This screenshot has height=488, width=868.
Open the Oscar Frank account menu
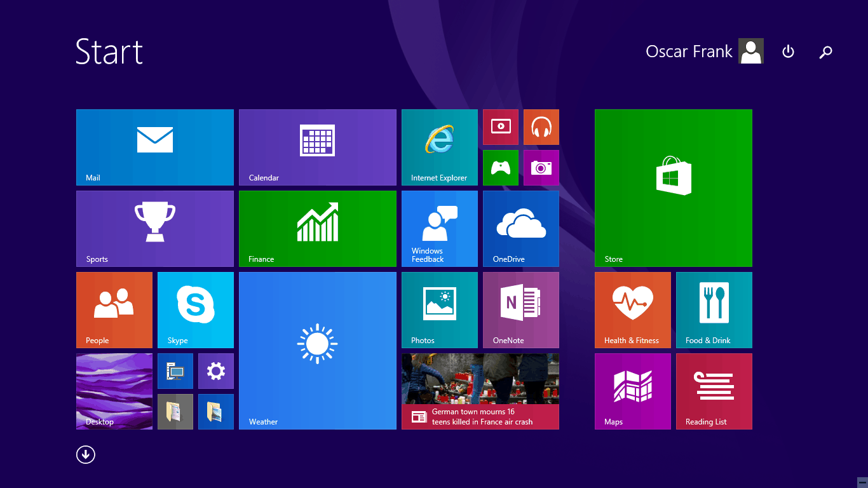(x=704, y=51)
